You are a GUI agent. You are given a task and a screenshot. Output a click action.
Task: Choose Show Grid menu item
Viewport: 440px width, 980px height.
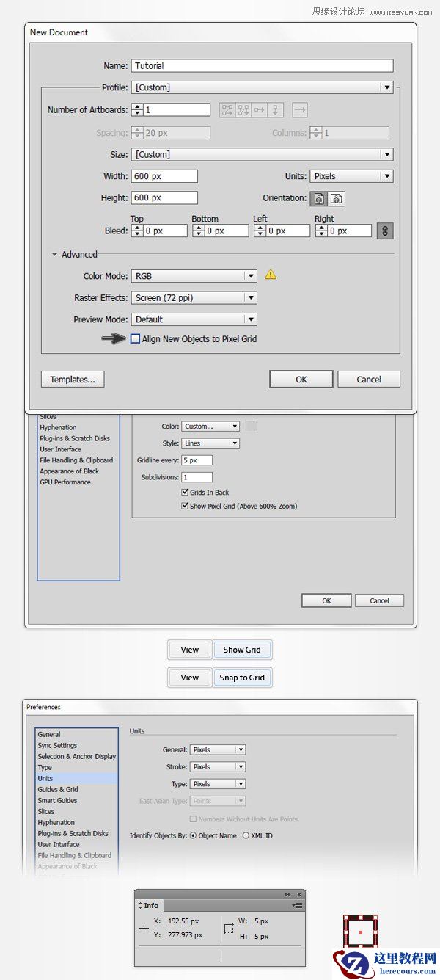[x=242, y=650]
